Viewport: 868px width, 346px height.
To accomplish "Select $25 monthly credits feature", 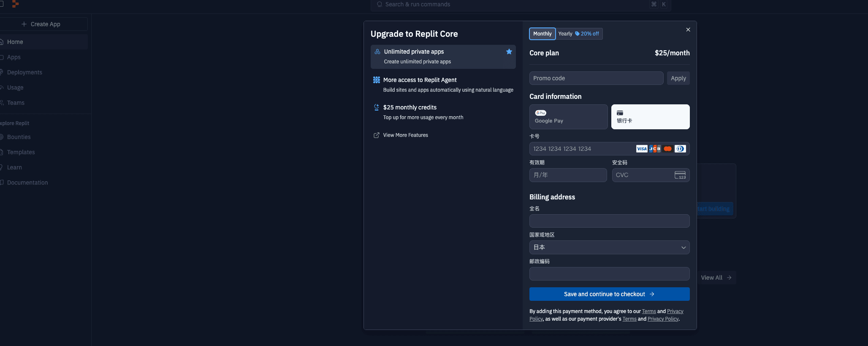I will (443, 112).
